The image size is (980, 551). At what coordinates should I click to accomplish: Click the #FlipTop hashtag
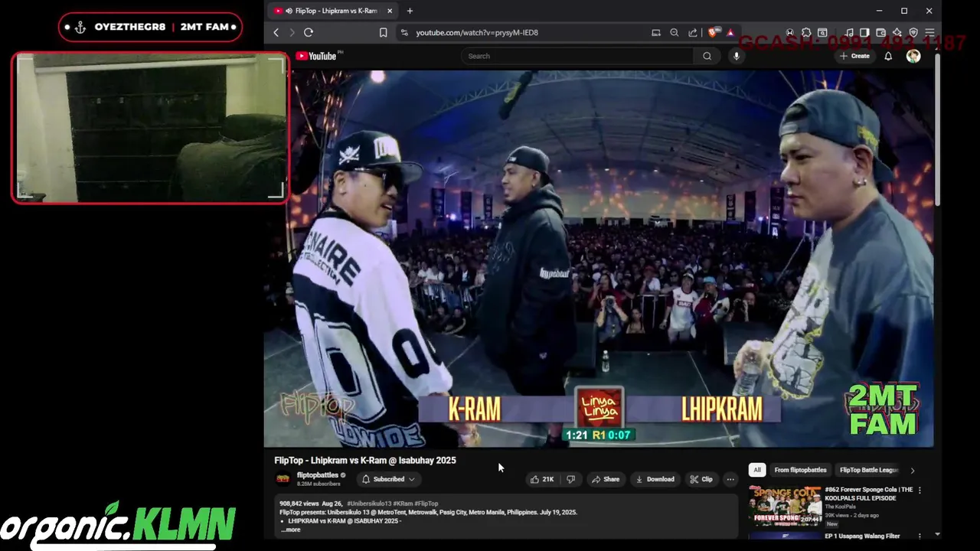[426, 504]
